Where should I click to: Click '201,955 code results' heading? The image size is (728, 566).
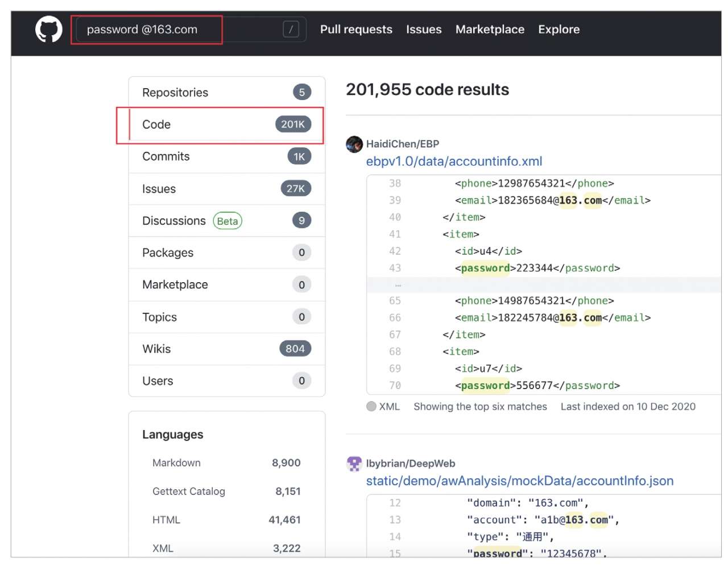click(x=428, y=89)
